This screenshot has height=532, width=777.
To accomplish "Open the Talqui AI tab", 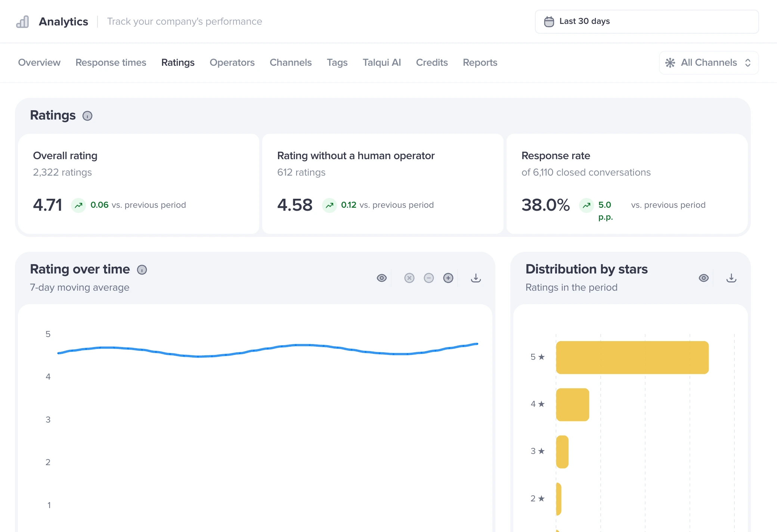I will coord(381,62).
